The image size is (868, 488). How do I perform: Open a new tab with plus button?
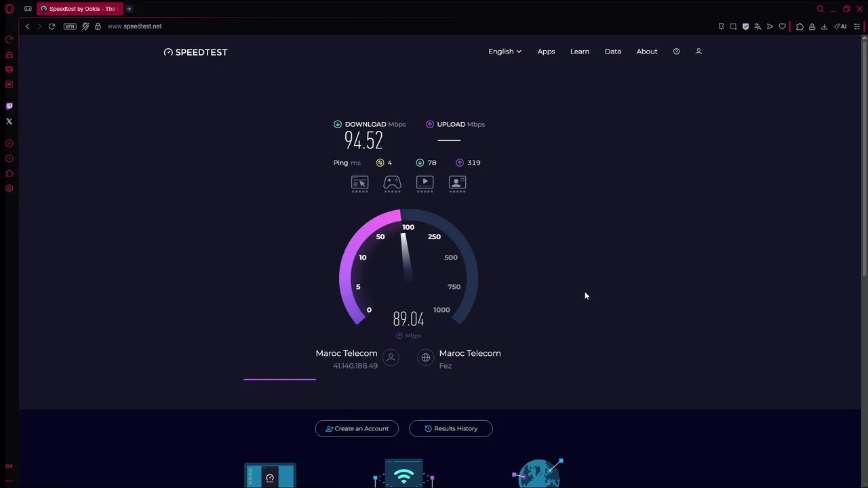[x=129, y=9]
